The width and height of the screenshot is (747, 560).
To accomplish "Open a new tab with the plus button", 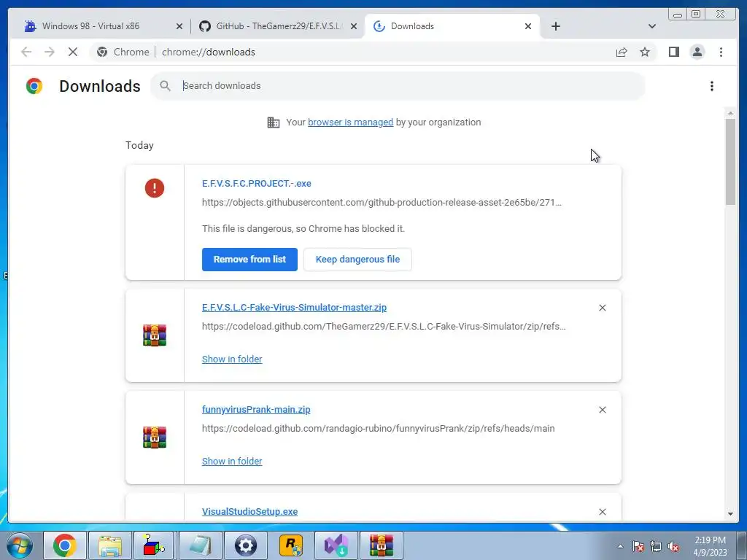I will click(x=555, y=26).
